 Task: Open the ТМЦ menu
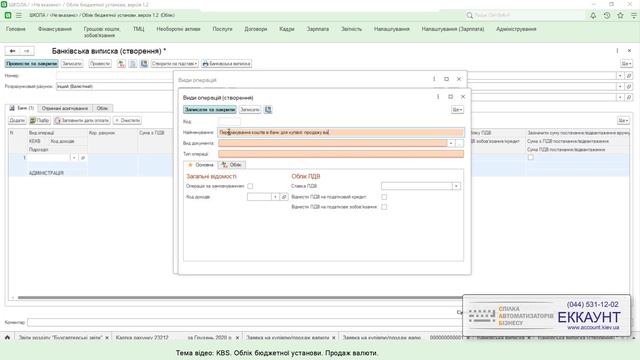[138, 29]
